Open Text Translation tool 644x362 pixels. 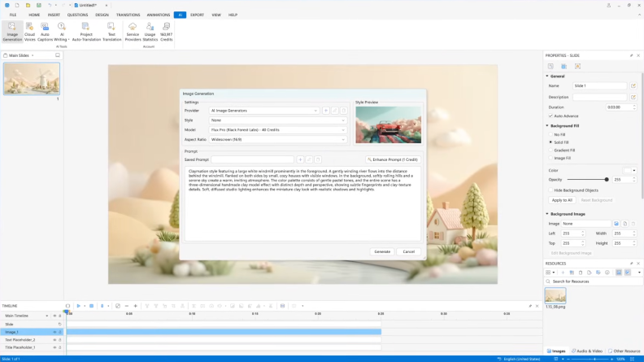pos(112,31)
